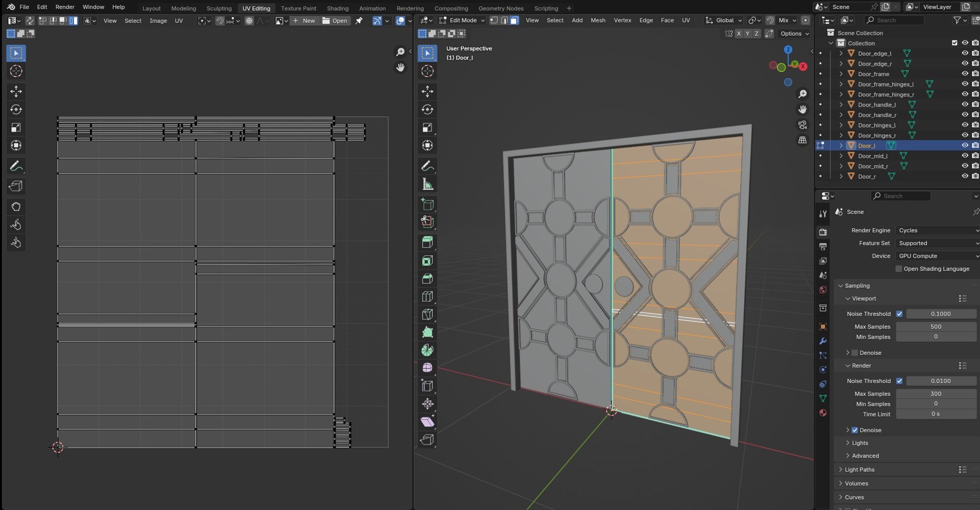980x510 pixels.
Task: Uncheck the Render Denoise checkbox
Action: coord(854,430)
